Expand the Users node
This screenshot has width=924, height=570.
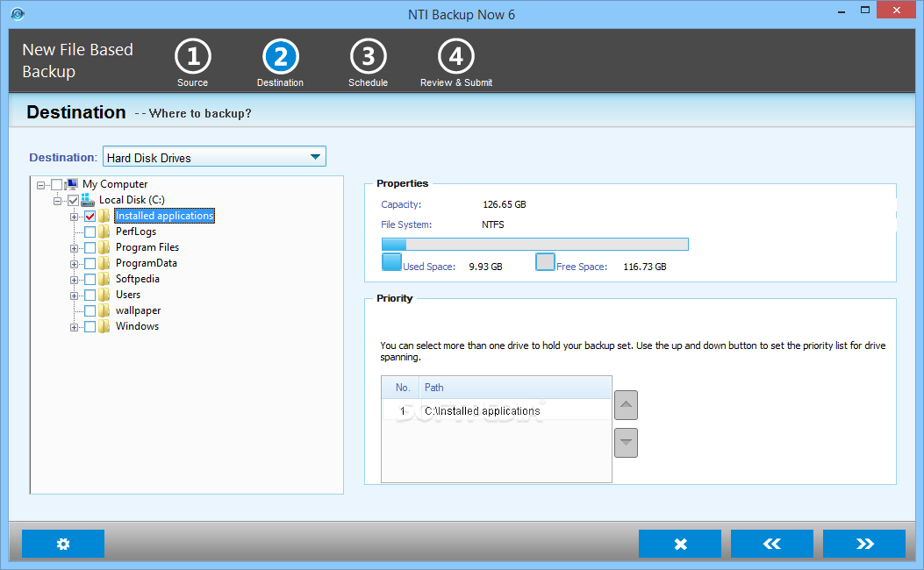point(75,296)
